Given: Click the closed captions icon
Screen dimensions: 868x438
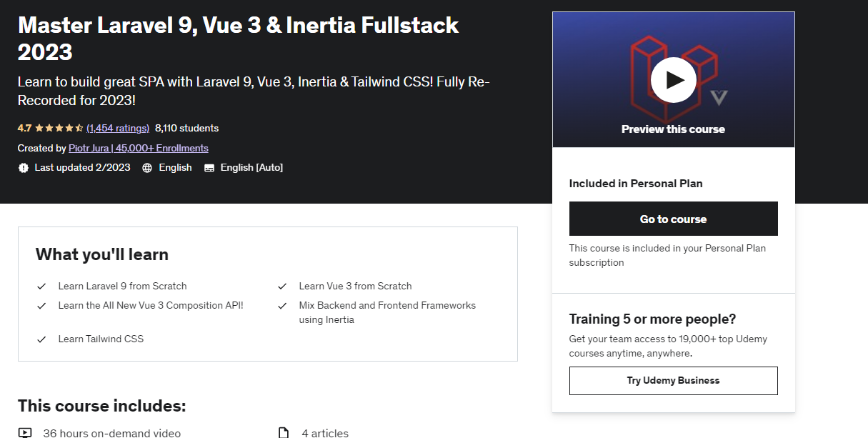Looking at the screenshot, I should point(209,168).
